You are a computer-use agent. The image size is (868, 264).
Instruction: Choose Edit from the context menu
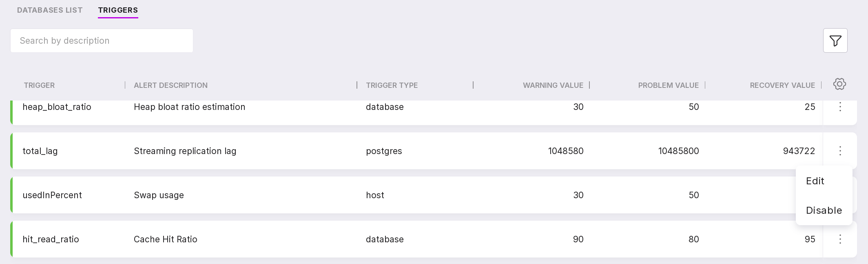815,181
